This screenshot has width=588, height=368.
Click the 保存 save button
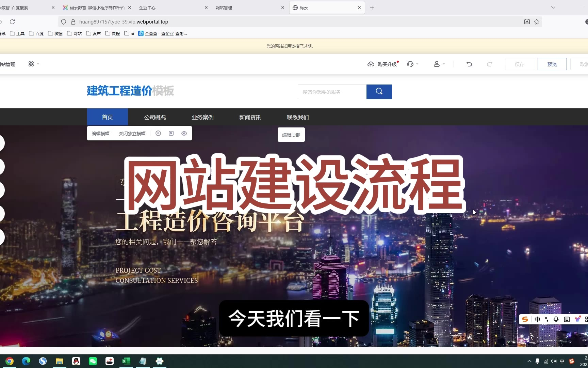(x=520, y=64)
